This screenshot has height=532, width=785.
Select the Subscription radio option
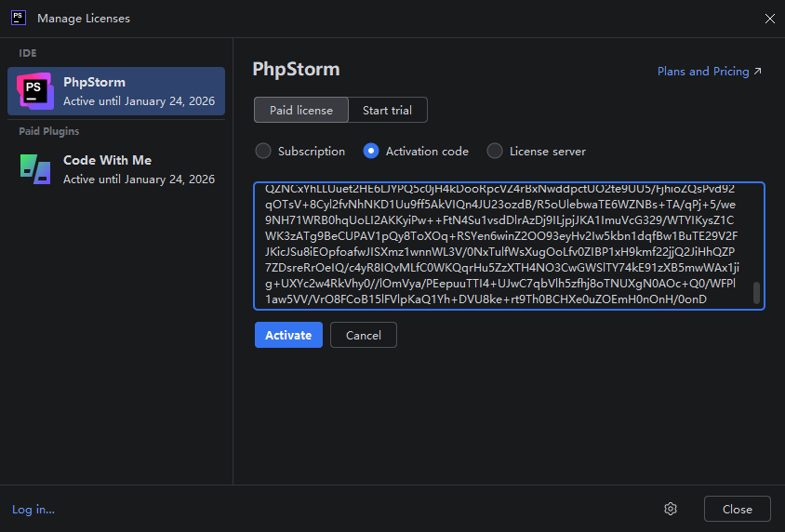point(263,151)
